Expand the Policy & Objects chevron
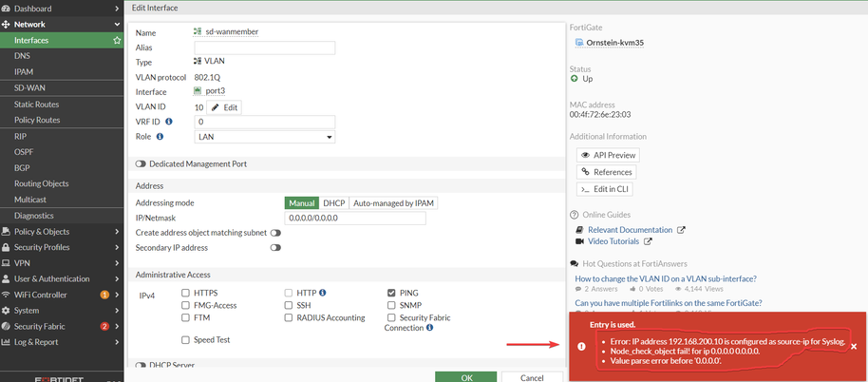This screenshot has width=868, height=382. tap(117, 232)
